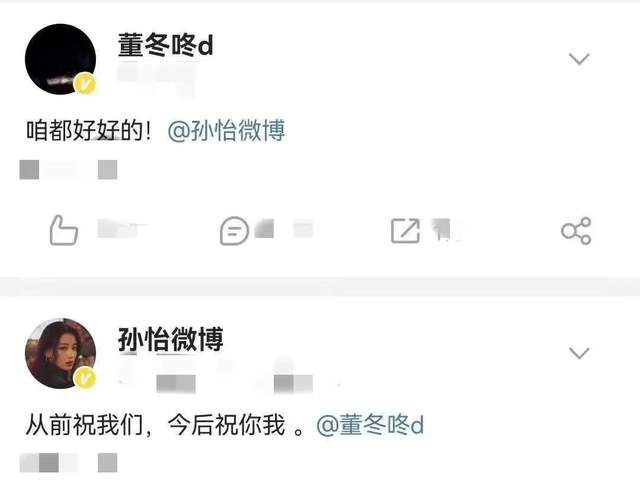Screen dimensions: 640x492
Task: Repost 董冬咚d's post using forward icon
Action: 405,231
